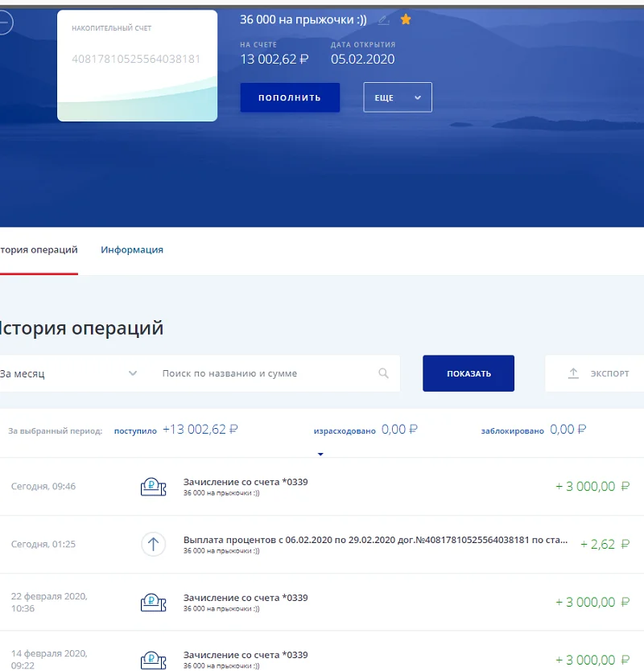Expand the chevron below the period summary
Image resolution: width=644 pixels, height=671 pixels.
[x=320, y=454]
